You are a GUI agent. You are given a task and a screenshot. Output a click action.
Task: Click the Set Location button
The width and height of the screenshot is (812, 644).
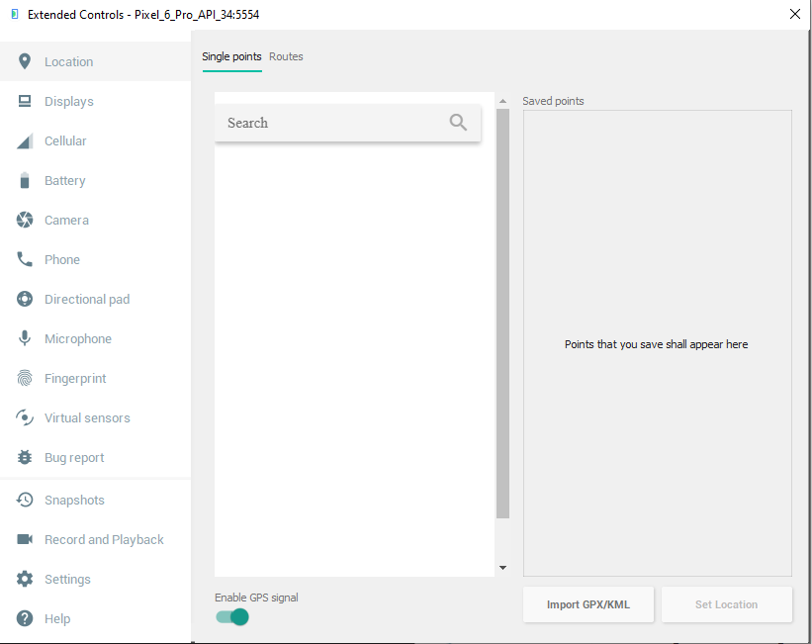726,604
